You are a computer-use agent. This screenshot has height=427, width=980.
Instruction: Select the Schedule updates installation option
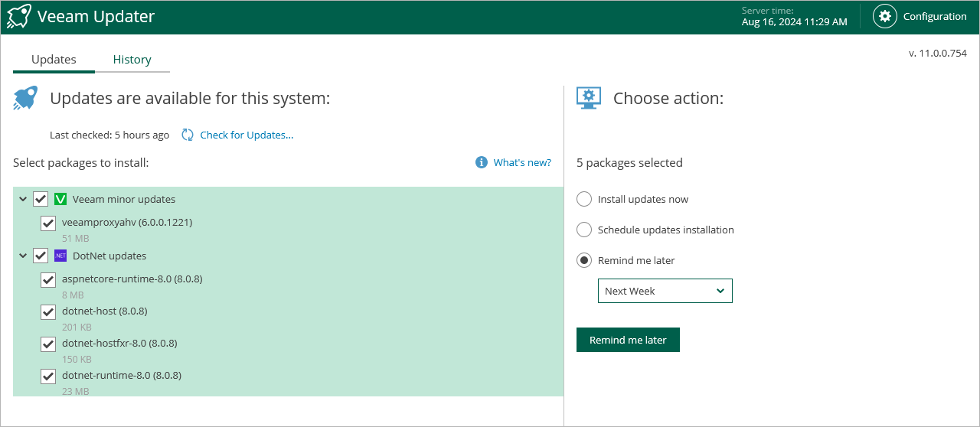click(584, 230)
